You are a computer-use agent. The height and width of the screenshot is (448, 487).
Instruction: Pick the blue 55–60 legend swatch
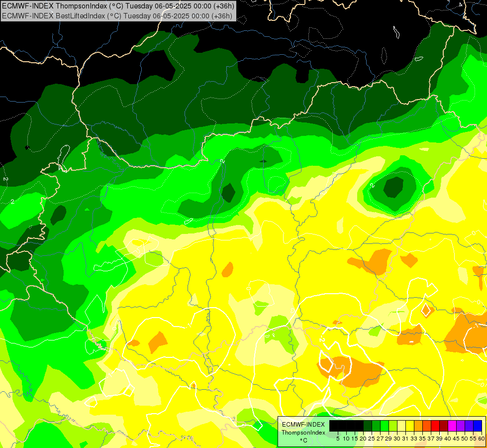tap(478, 426)
